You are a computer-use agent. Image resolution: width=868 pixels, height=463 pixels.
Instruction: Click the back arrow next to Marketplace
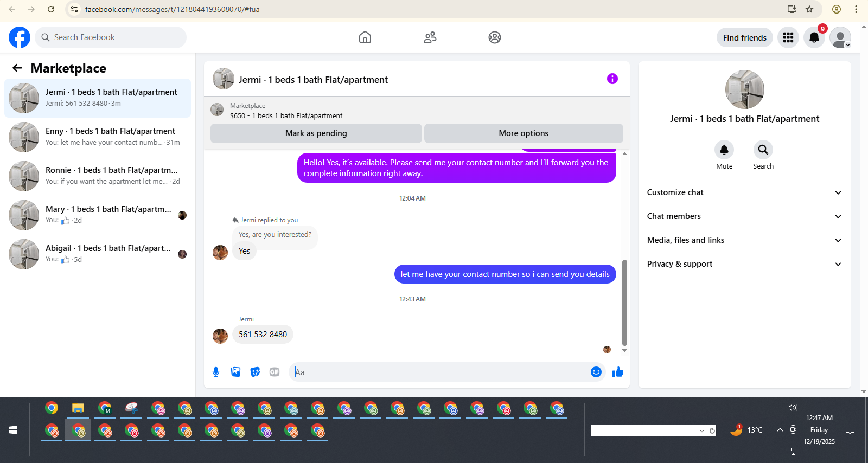click(x=17, y=68)
